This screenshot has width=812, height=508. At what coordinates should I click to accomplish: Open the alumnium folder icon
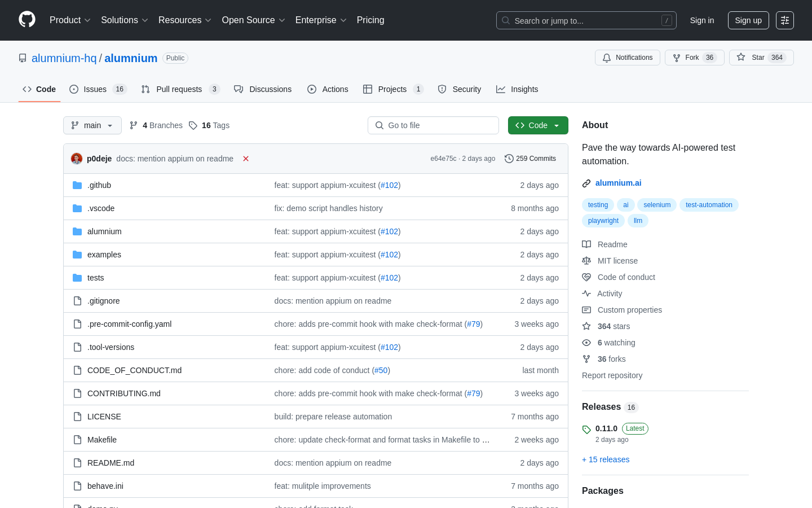pyautogui.click(x=77, y=231)
